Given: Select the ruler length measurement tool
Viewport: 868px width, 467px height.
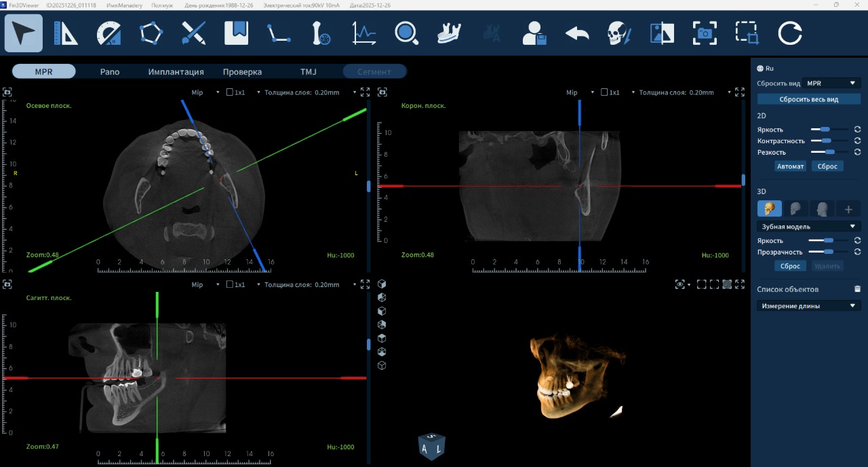Looking at the screenshot, I should [66, 33].
